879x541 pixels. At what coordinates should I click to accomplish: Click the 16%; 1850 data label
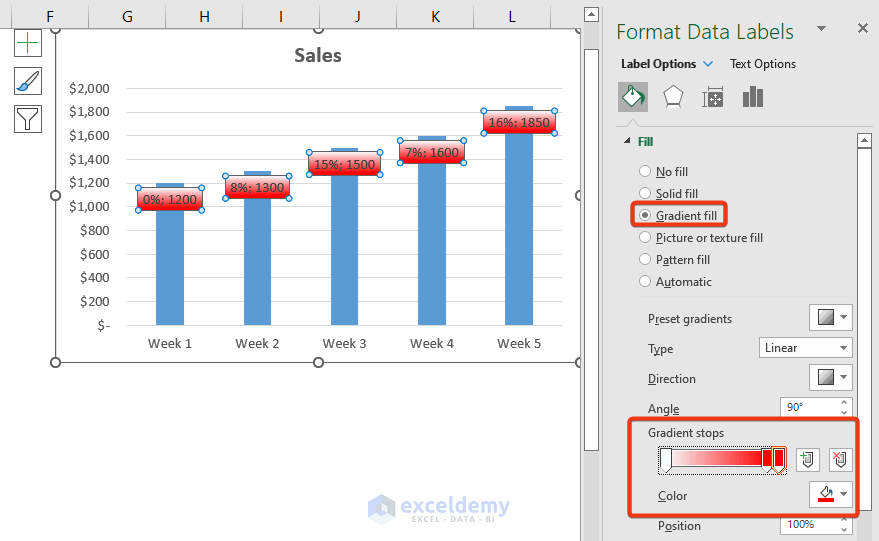tap(519, 122)
